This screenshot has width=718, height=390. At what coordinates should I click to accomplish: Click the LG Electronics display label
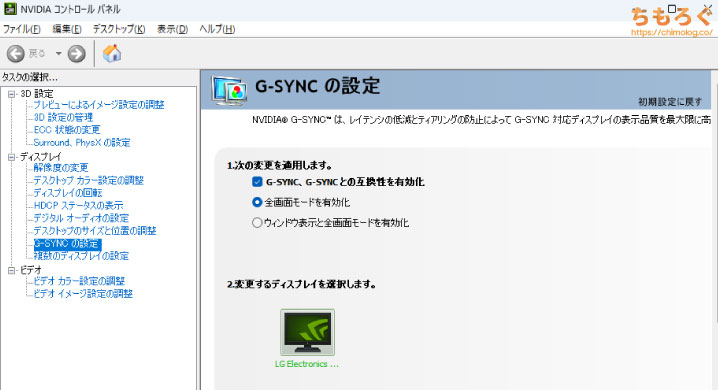307,364
